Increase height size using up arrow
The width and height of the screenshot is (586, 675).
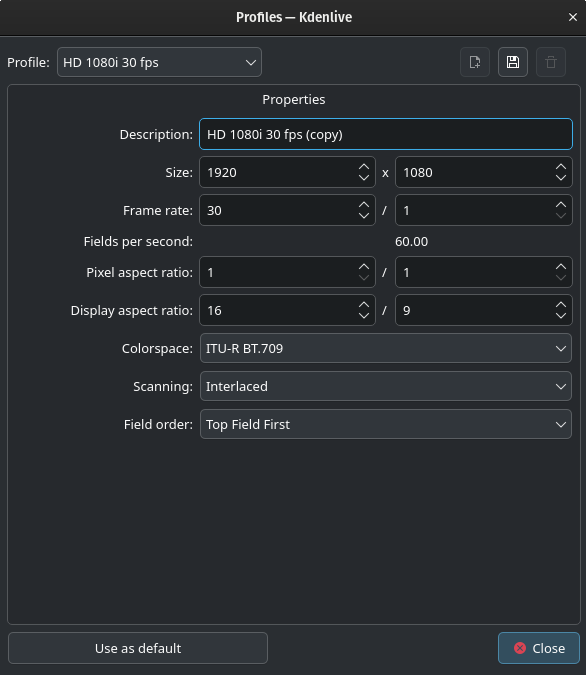pos(561,167)
